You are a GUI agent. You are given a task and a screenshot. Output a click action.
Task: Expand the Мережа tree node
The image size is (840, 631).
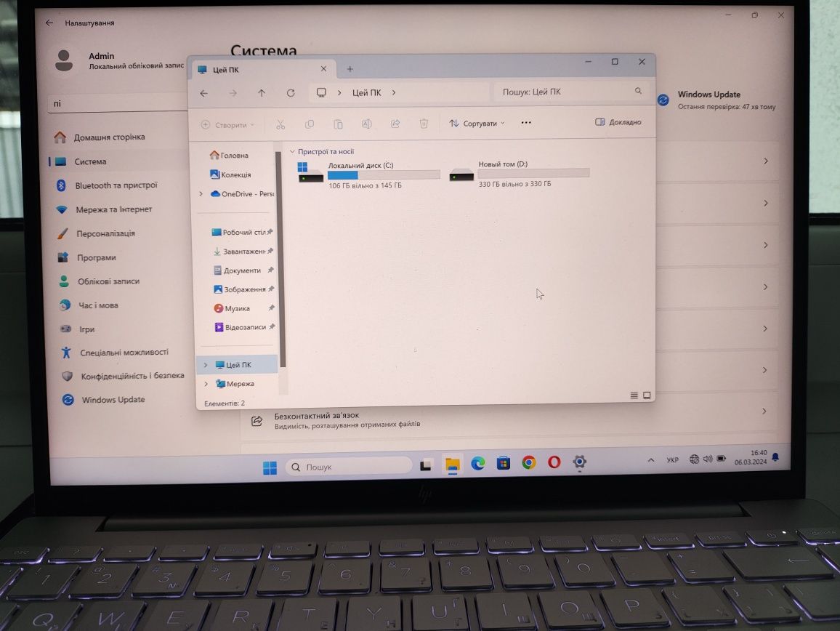(x=206, y=384)
